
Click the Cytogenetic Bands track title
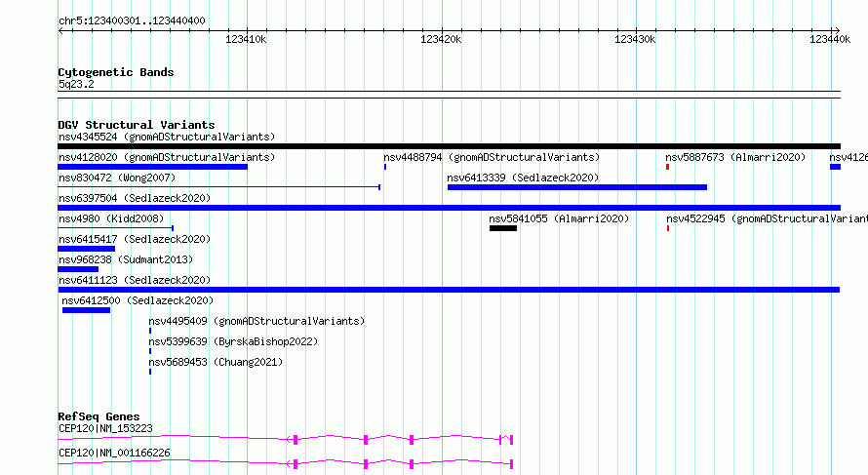click(116, 72)
